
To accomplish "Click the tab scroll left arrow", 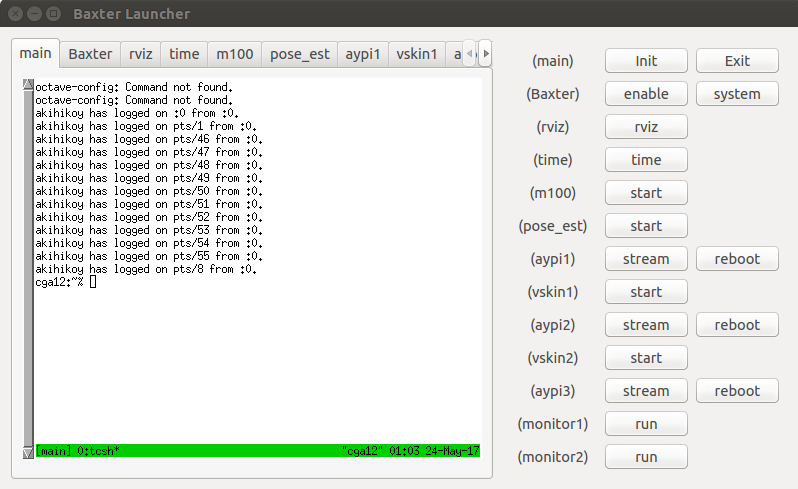I will coord(470,53).
